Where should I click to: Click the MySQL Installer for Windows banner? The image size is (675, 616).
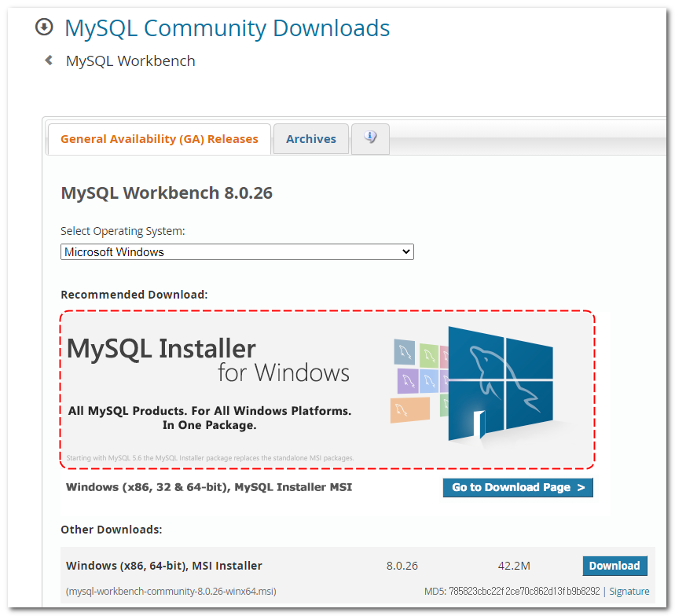coord(328,390)
